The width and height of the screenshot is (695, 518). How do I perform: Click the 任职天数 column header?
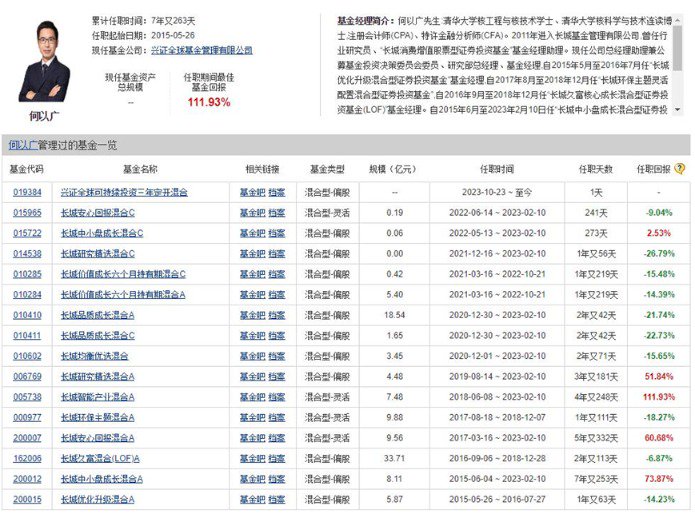point(596,169)
